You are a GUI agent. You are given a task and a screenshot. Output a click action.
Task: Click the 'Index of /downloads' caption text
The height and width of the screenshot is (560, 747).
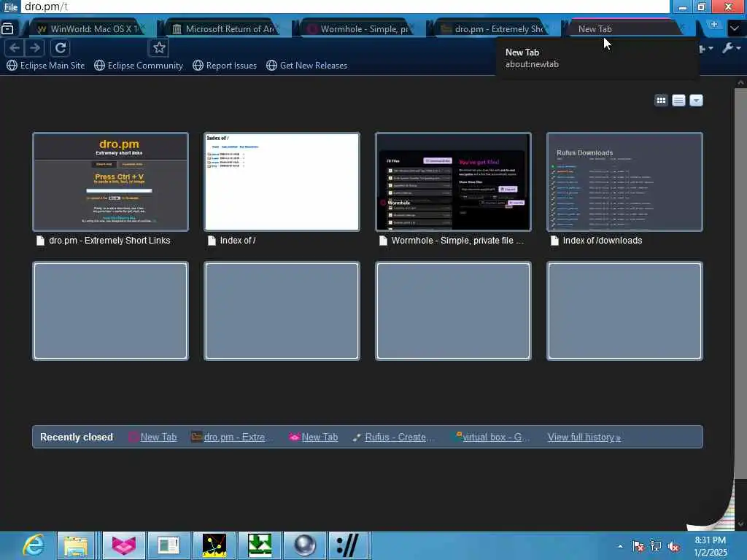(x=602, y=241)
